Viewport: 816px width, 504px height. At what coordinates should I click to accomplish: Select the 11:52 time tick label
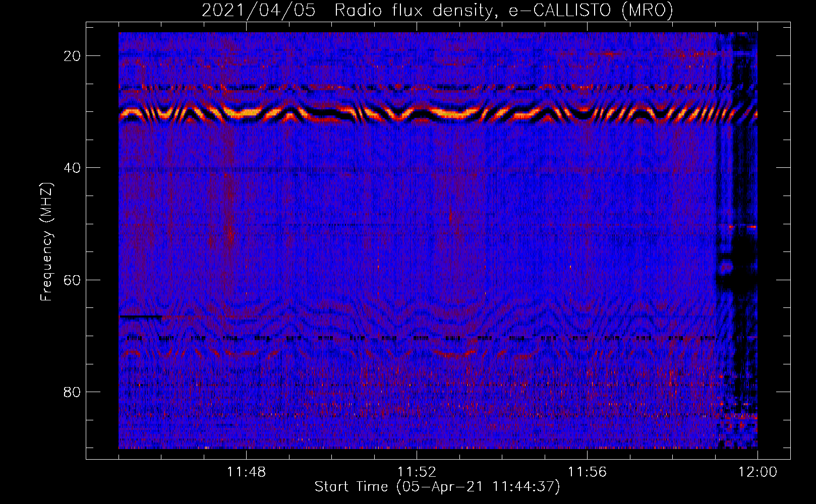pyautogui.click(x=417, y=472)
